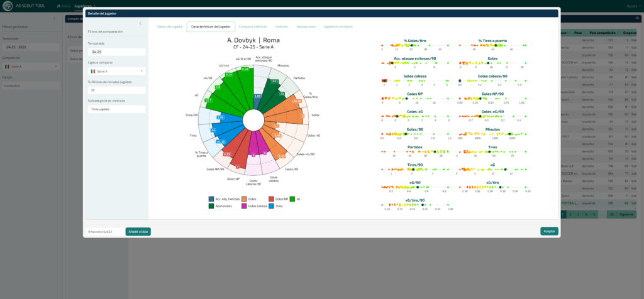The height and width of the screenshot is (299, 644).
Task: Select Características del jugador tab
Action: pyautogui.click(x=211, y=26)
